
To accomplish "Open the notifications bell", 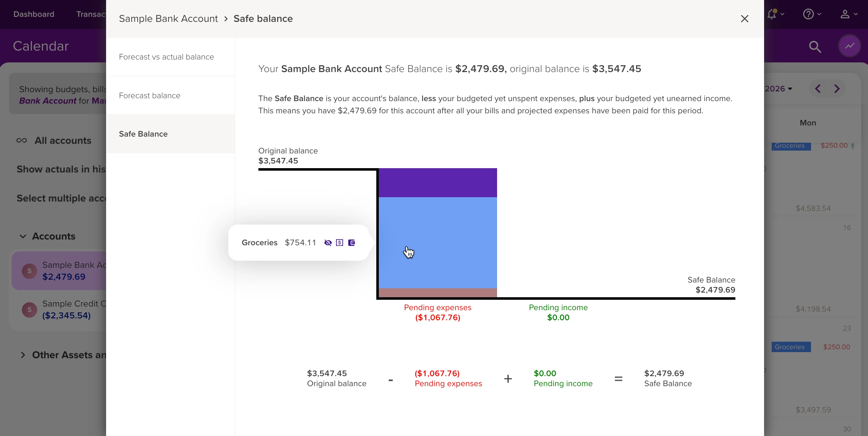I will point(772,14).
